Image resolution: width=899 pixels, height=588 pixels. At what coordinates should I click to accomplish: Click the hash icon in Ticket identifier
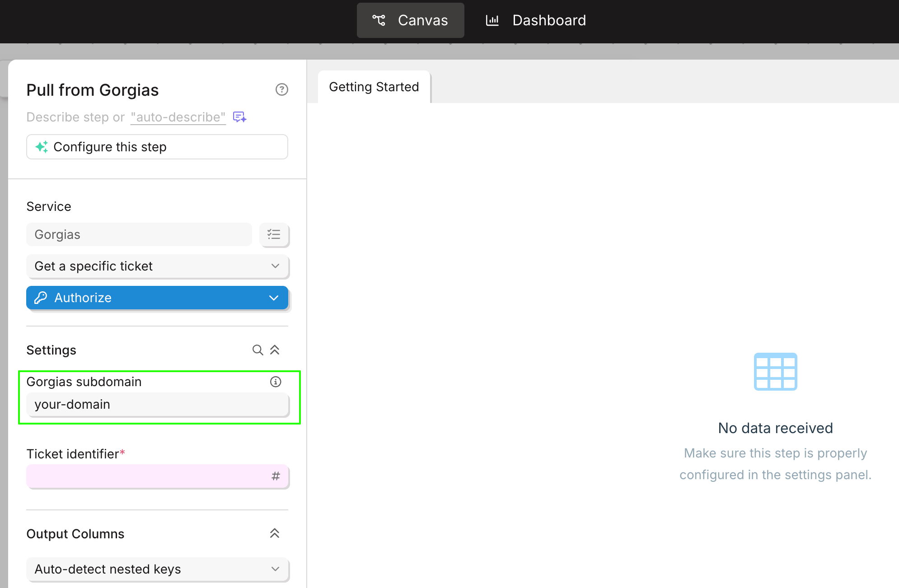click(276, 476)
